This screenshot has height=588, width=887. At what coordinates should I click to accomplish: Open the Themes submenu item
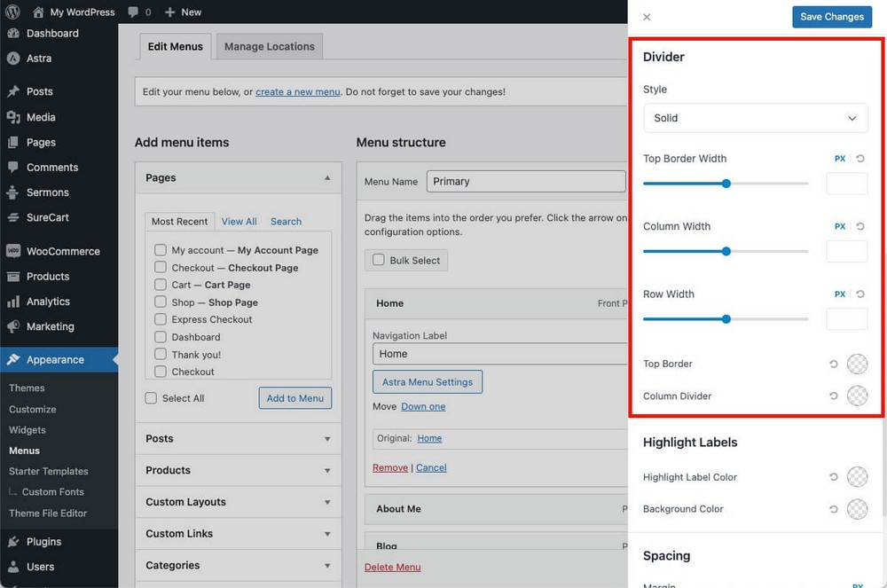(x=27, y=388)
